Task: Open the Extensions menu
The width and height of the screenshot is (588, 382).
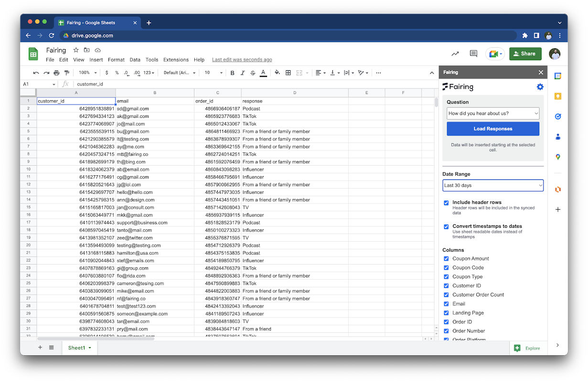Action: tap(176, 60)
